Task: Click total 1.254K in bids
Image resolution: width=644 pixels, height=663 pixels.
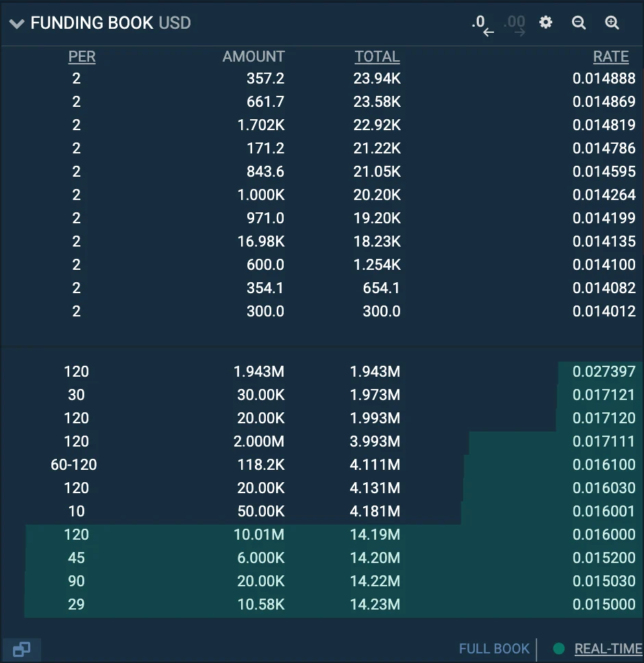Action: 377,264
